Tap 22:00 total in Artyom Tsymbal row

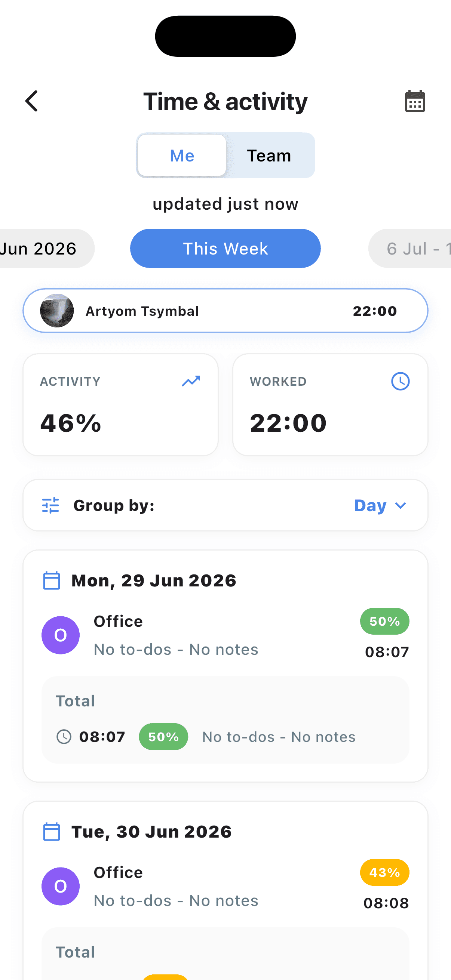click(x=375, y=311)
